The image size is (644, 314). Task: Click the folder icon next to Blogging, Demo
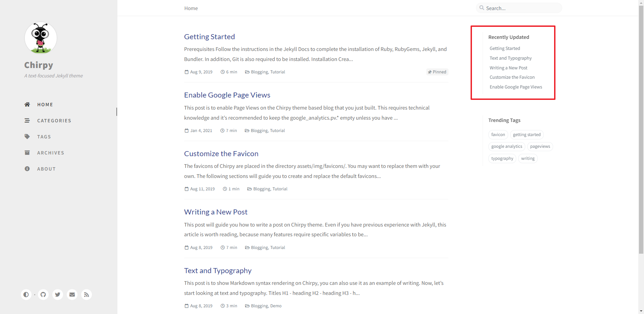247,306
